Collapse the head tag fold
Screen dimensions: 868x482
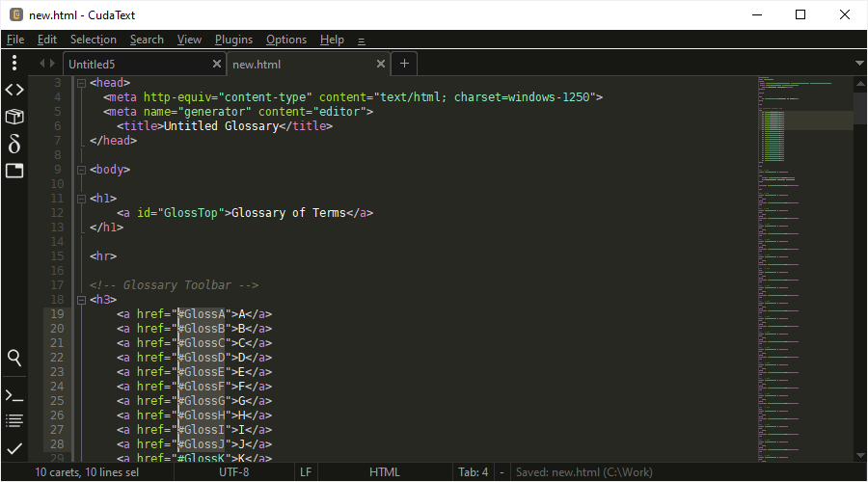pyautogui.click(x=81, y=83)
